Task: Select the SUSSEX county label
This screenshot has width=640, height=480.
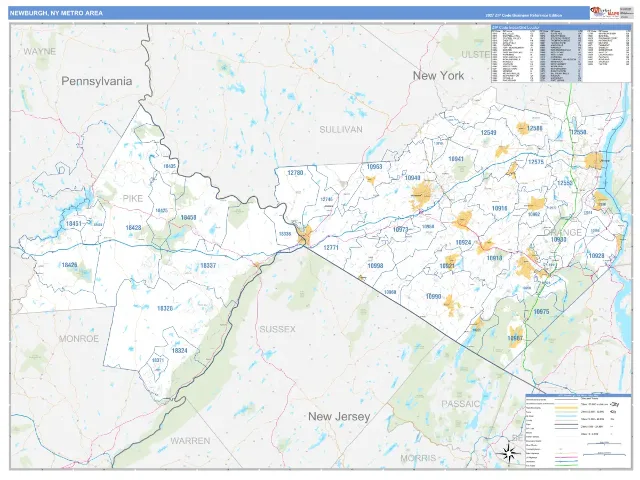Action: tap(278, 329)
